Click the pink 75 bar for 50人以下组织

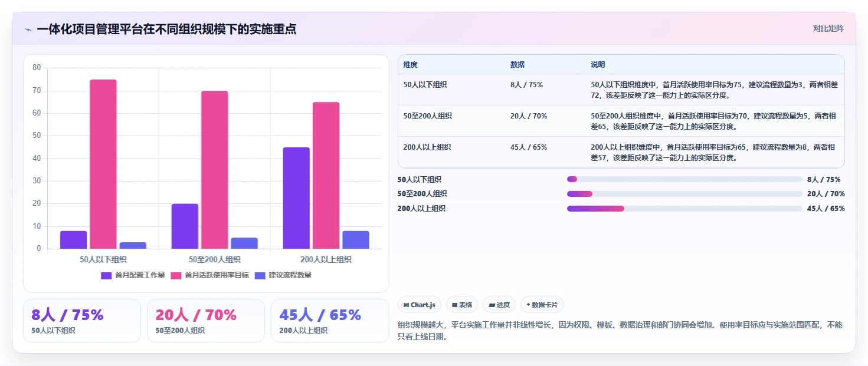click(103, 164)
